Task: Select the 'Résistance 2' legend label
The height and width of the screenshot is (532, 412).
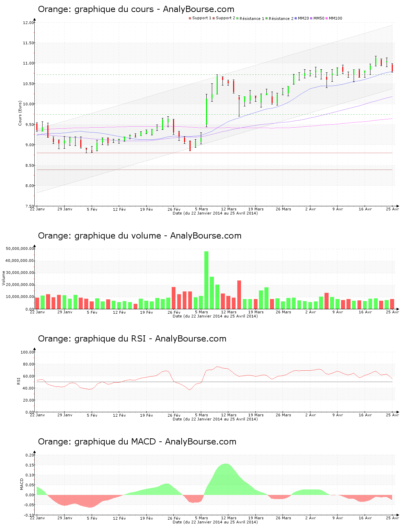Action: (281, 19)
